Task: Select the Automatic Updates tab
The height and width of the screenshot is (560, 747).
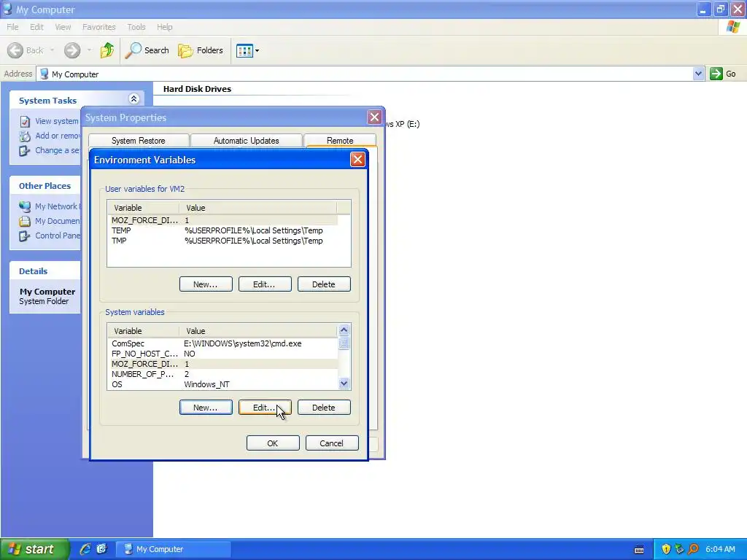Action: point(246,141)
